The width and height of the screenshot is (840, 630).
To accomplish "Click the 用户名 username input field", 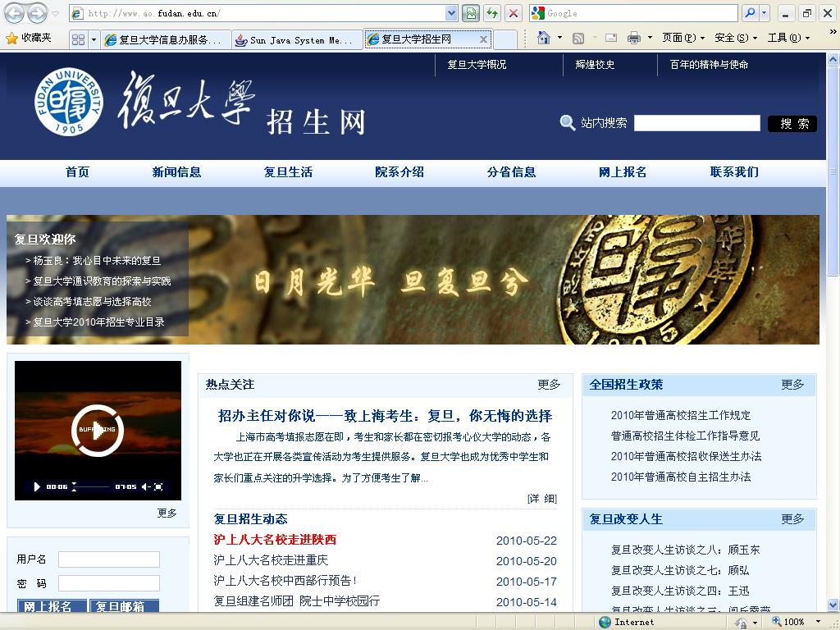I will [108, 559].
